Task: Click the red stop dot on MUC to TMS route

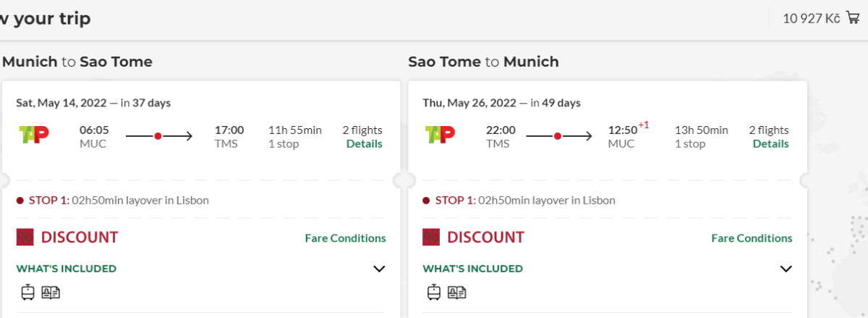Action: pyautogui.click(x=158, y=135)
